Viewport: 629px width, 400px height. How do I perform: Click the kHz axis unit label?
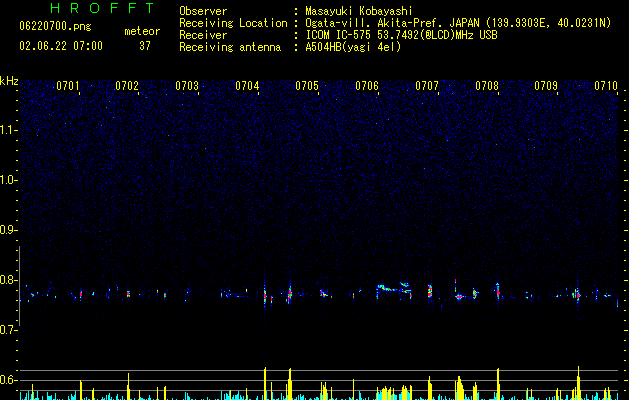(x=9, y=81)
